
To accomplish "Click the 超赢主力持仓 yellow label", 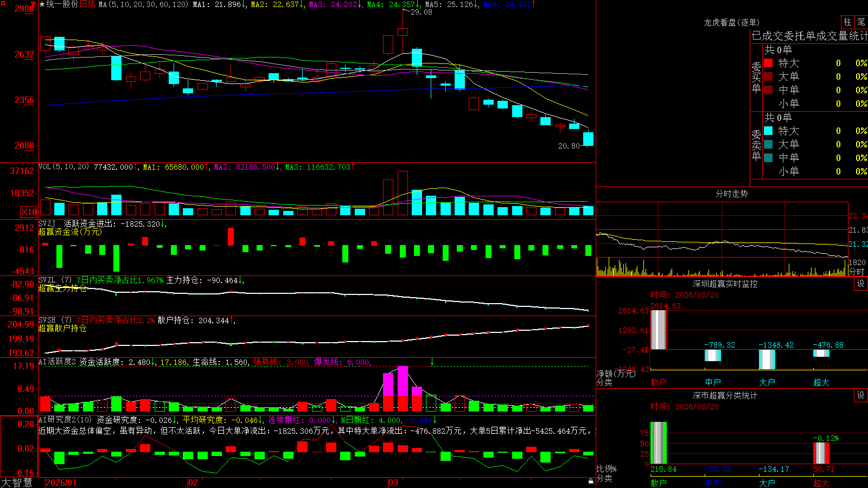I will point(62,288).
